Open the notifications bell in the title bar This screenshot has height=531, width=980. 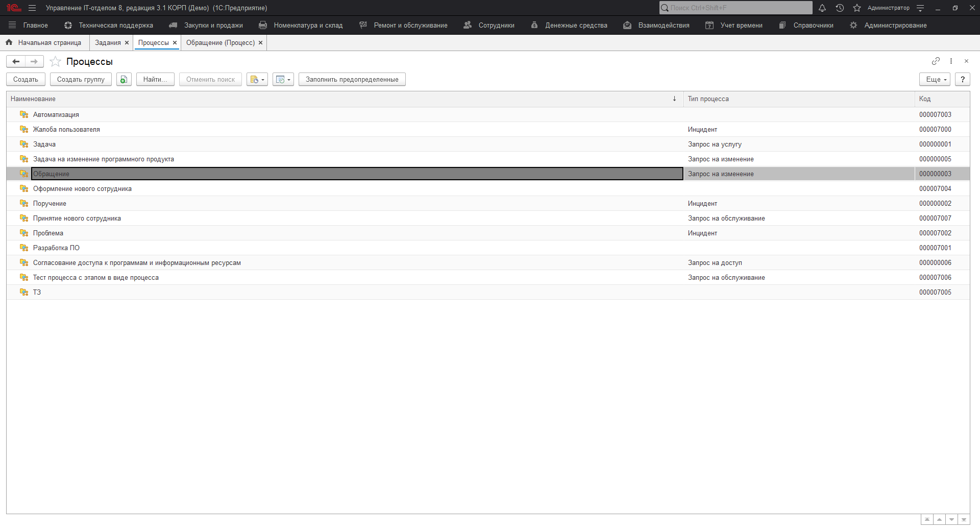(822, 8)
